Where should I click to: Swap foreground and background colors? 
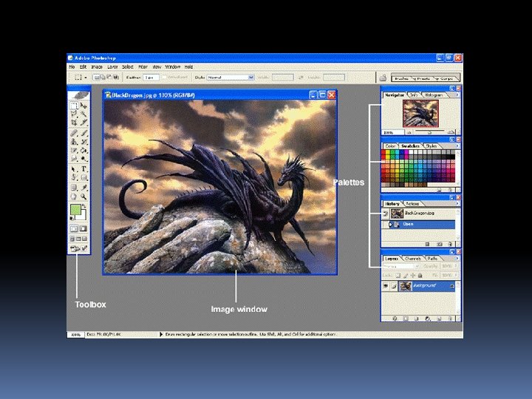[x=83, y=205]
